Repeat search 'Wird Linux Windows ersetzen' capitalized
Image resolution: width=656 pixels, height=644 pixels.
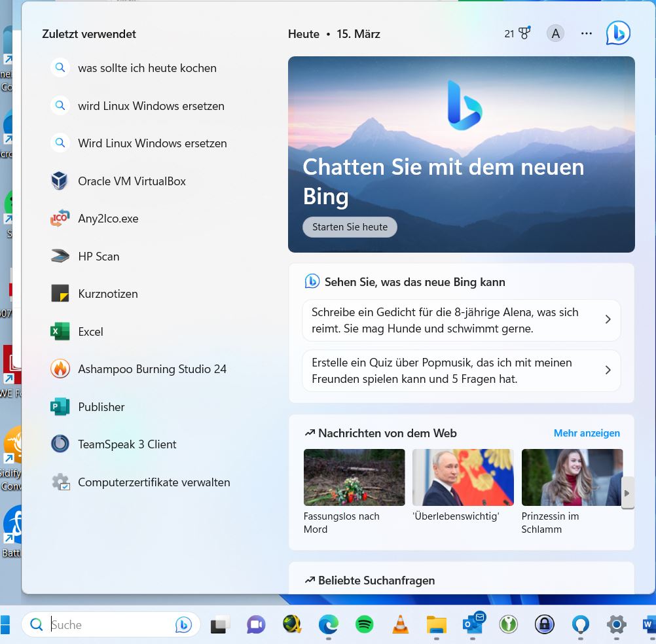[x=138, y=143]
